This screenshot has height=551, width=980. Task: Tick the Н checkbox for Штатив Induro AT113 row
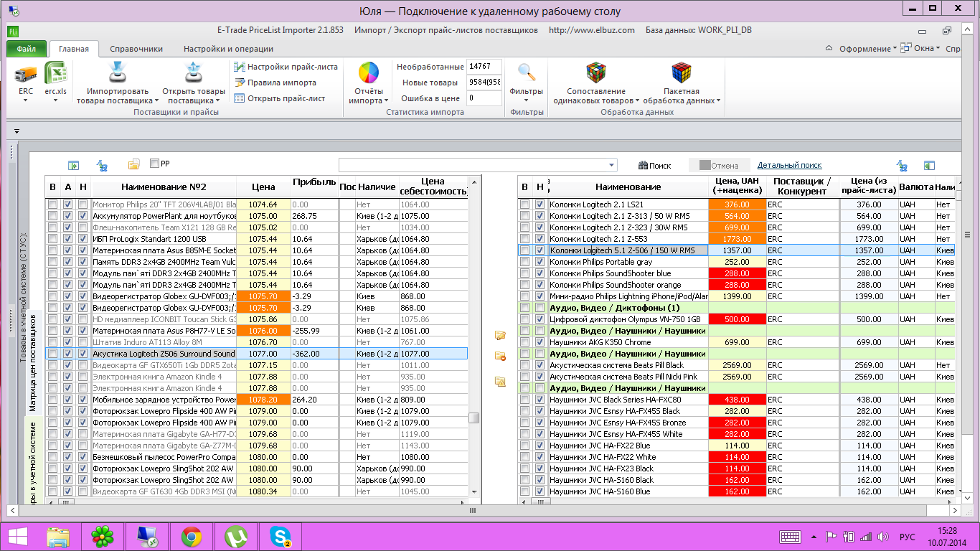click(x=83, y=342)
